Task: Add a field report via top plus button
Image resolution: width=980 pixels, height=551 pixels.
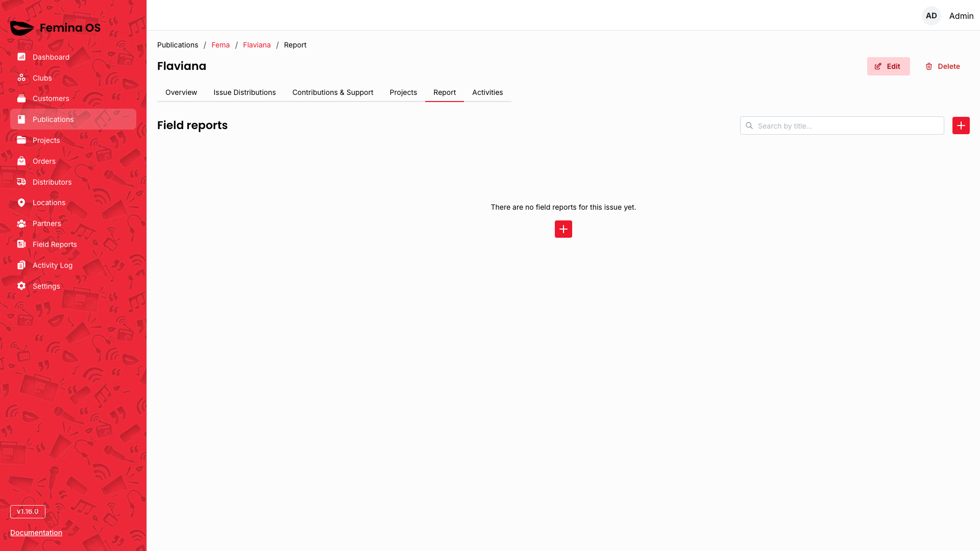Action: 961,126
